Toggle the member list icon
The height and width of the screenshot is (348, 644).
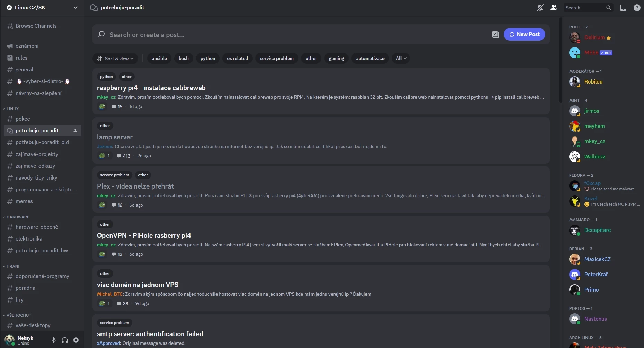pyautogui.click(x=554, y=8)
